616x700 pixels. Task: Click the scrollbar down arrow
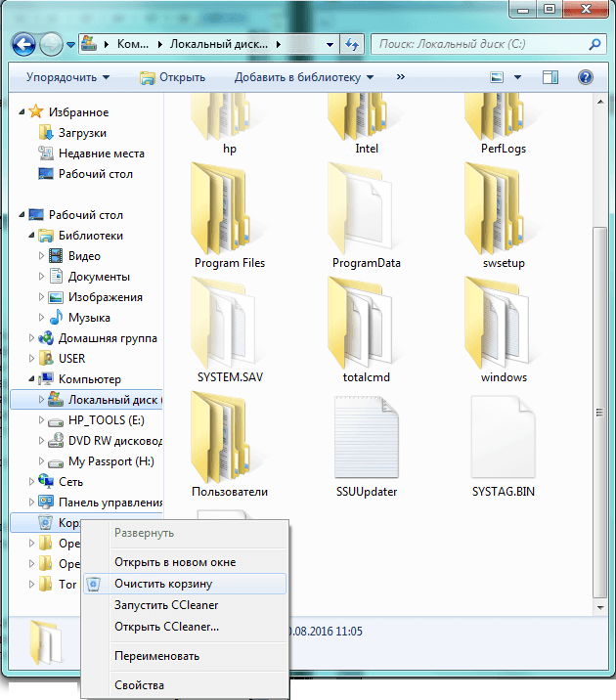[600, 607]
